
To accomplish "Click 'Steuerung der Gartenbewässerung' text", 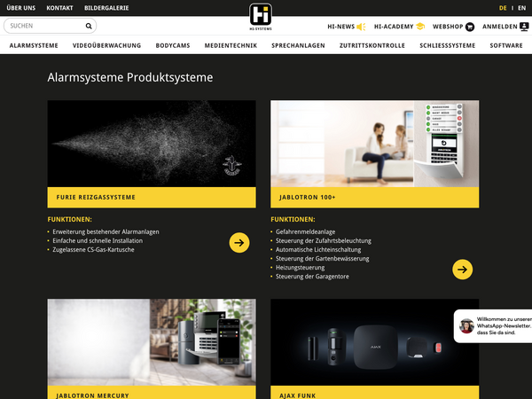I will pyautogui.click(x=323, y=259).
